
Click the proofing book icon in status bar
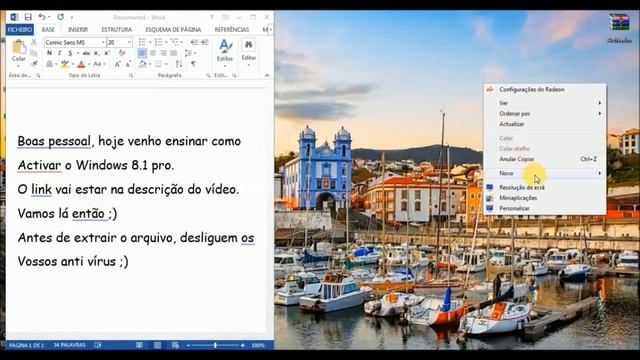pyautogui.click(x=98, y=345)
